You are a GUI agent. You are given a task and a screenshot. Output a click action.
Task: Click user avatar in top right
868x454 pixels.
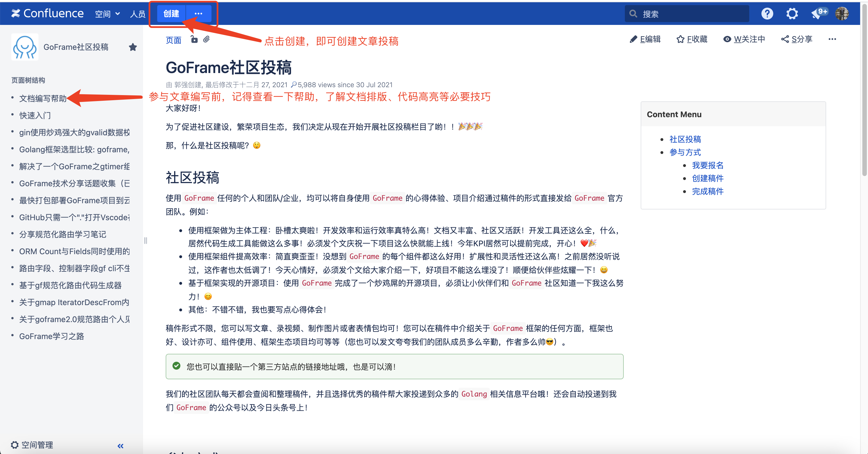[x=842, y=14]
